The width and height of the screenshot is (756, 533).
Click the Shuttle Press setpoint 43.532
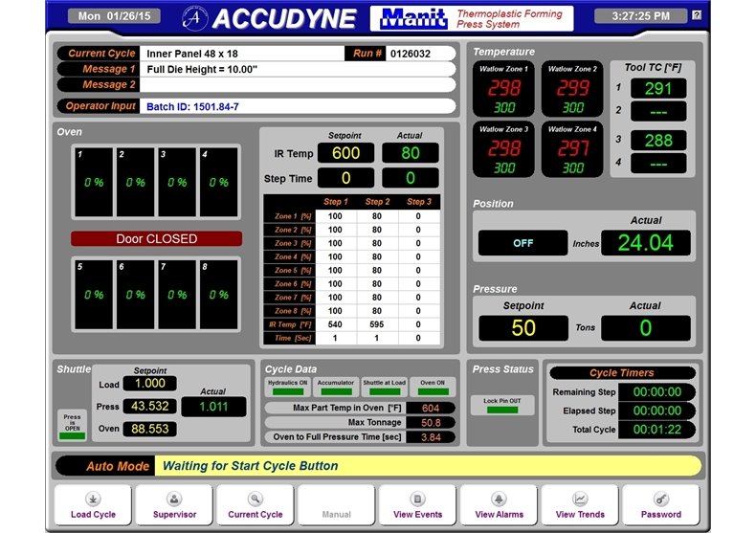click(150, 406)
